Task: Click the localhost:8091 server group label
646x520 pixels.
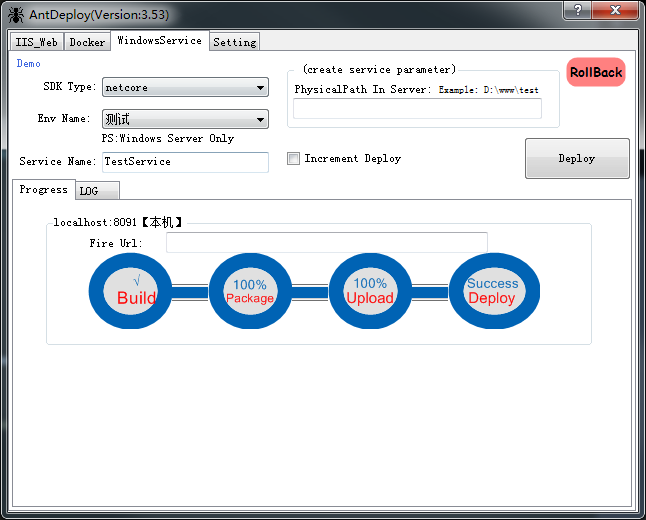Action: pyautogui.click(x=118, y=223)
